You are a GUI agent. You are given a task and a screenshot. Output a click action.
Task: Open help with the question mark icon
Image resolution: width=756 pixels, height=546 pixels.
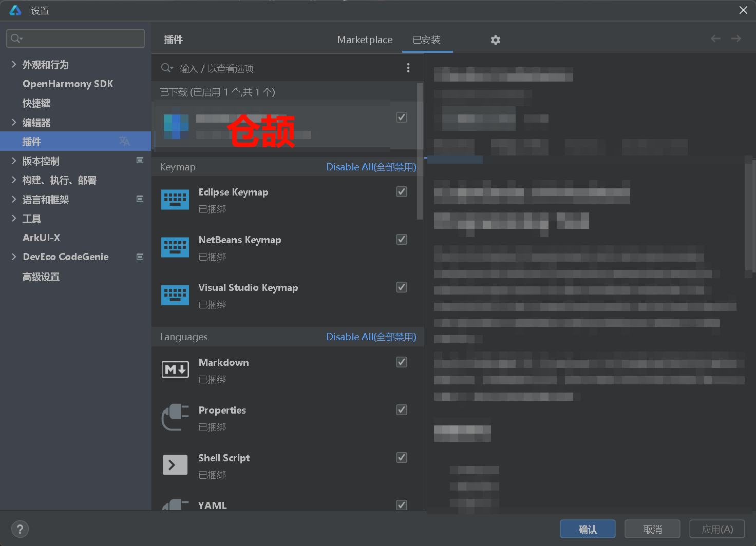(20, 529)
